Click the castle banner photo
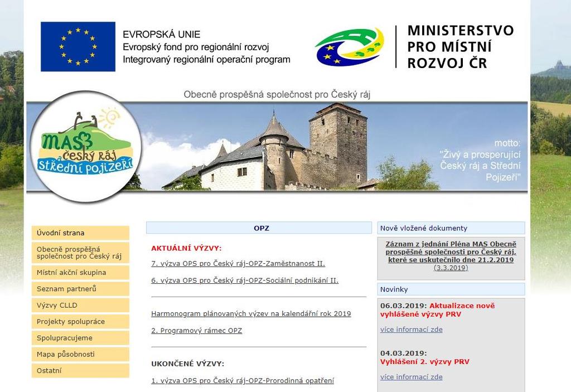 pyautogui.click(x=277, y=147)
